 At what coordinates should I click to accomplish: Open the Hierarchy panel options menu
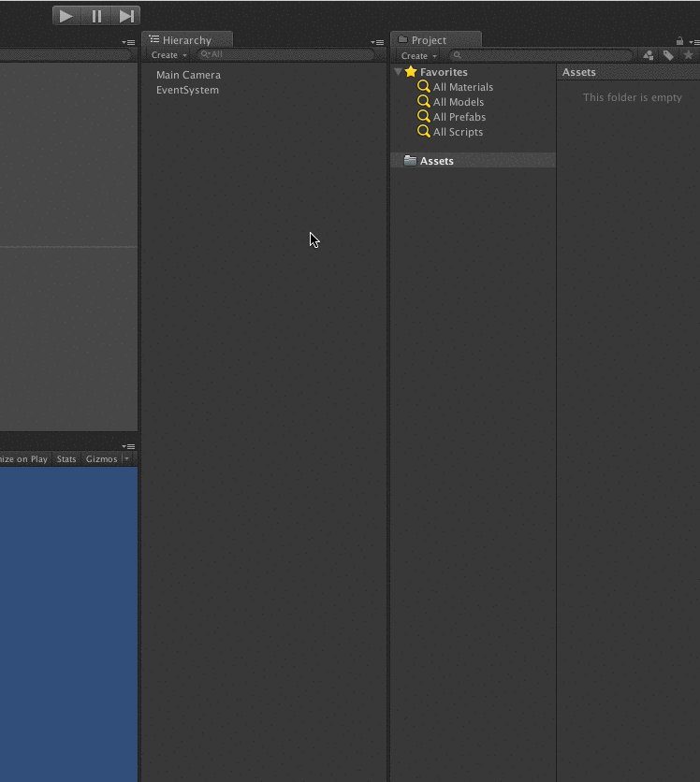(x=377, y=42)
